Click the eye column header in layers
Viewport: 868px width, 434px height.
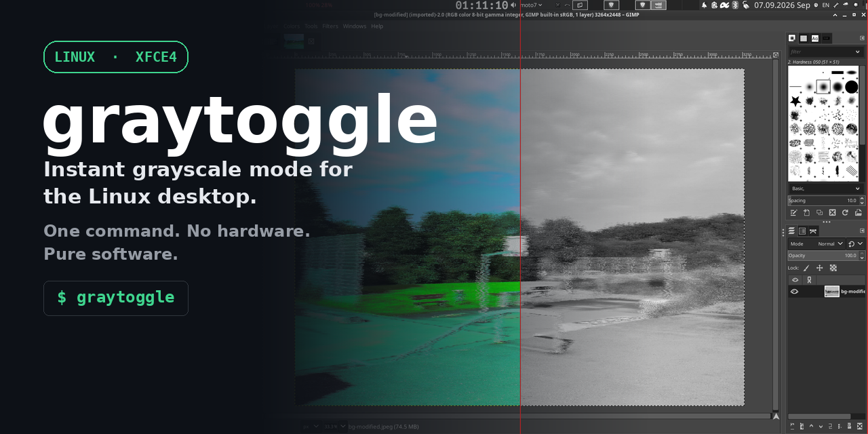pyautogui.click(x=795, y=280)
